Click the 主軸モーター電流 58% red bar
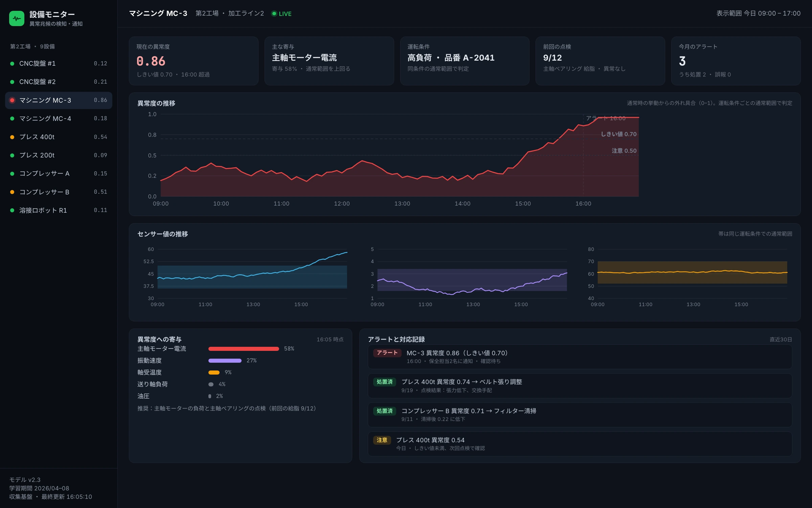This screenshot has height=508, width=812. click(244, 349)
